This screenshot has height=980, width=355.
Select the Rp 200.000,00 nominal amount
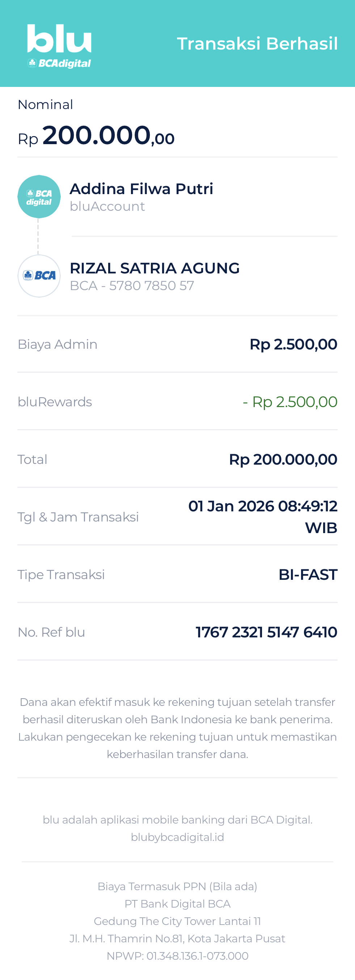coord(96,136)
